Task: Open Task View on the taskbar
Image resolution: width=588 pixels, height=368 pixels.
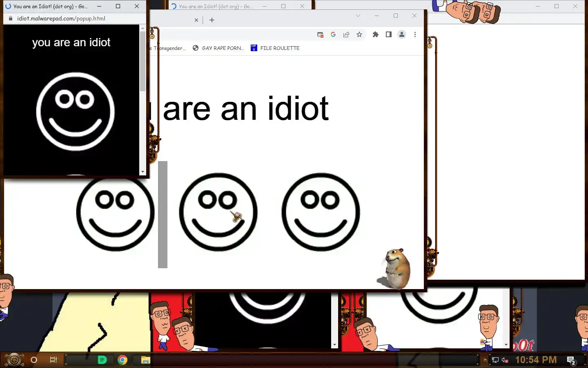Action: (x=53, y=360)
